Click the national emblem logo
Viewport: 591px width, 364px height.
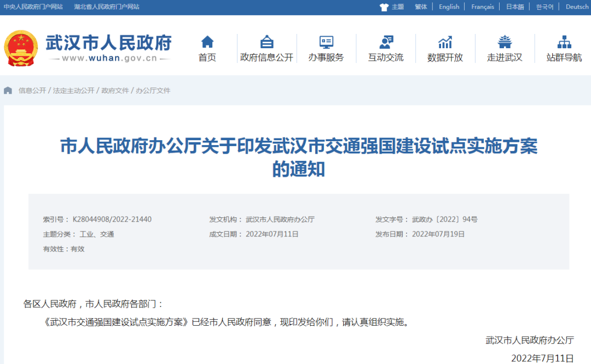click(x=21, y=48)
